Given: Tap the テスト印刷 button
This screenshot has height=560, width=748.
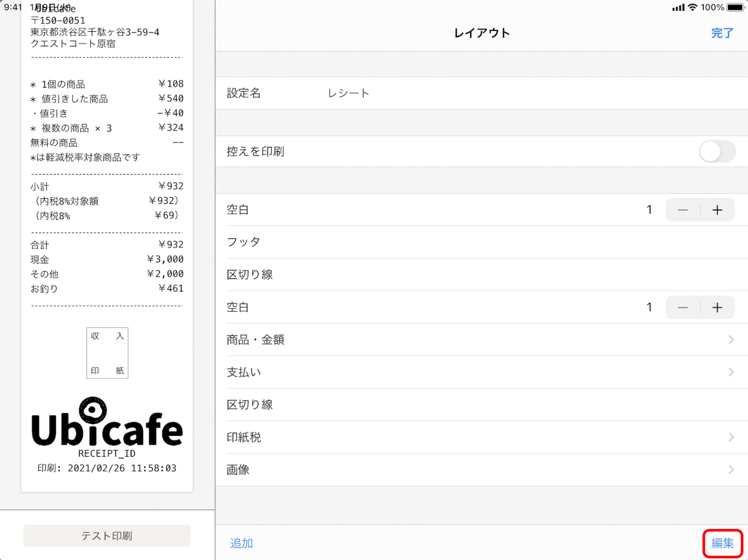Looking at the screenshot, I should 107,535.
